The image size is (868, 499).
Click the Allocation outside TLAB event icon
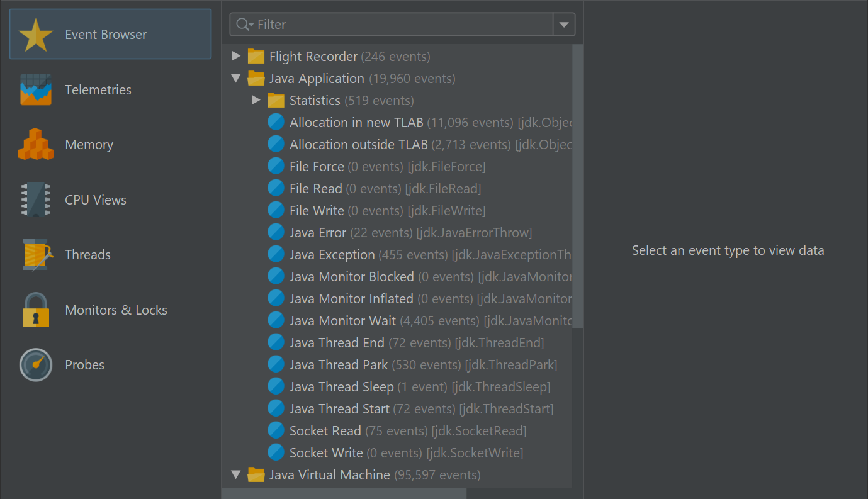pos(276,144)
